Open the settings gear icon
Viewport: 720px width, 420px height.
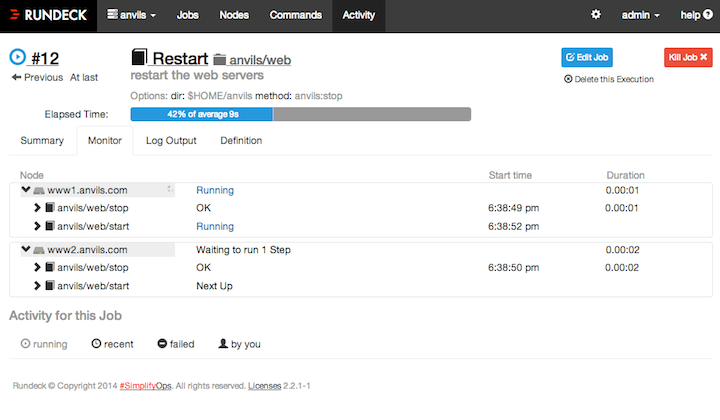596,15
